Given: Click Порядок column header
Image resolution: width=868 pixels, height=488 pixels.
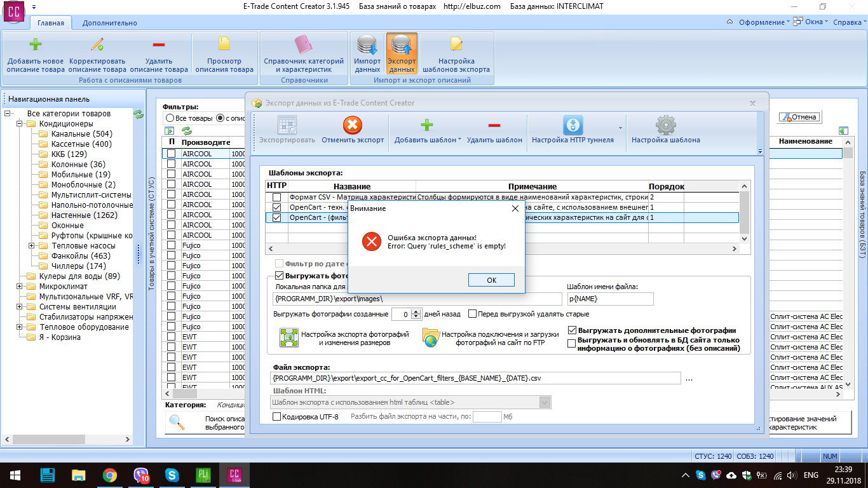Looking at the screenshot, I should tap(666, 186).
